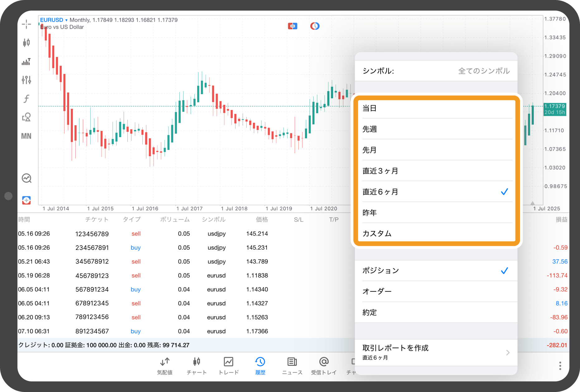Viewport: 580px width, 392px height.
Task: Open chart settings sliders icon
Action: (x=26, y=80)
